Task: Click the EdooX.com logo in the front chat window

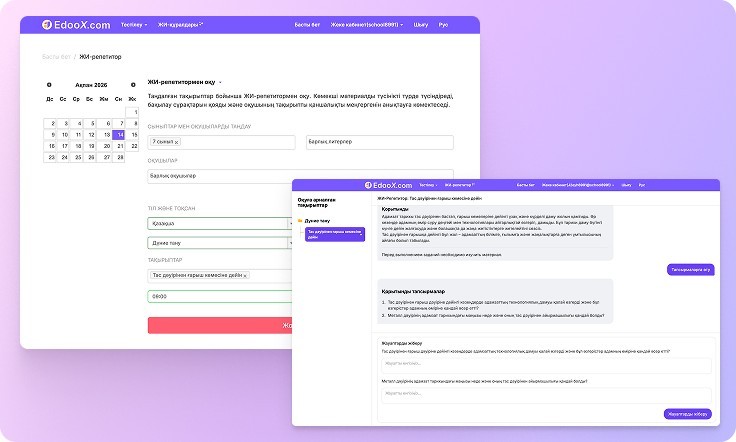Action: [388, 185]
